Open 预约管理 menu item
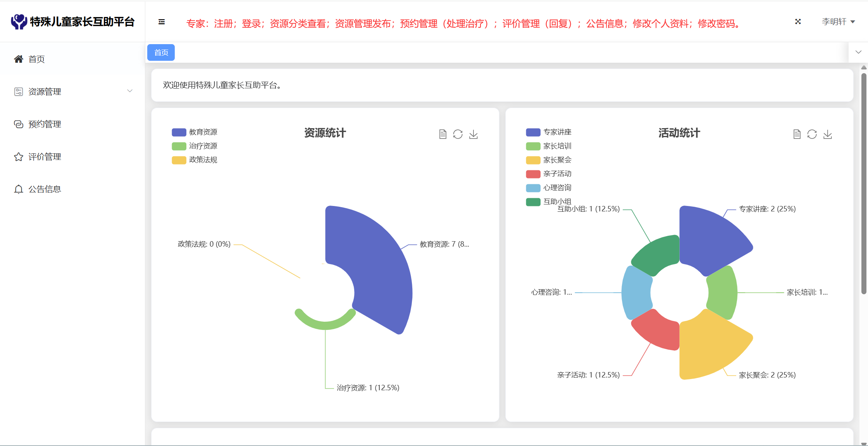Image resolution: width=868 pixels, height=446 pixels. [x=45, y=124]
